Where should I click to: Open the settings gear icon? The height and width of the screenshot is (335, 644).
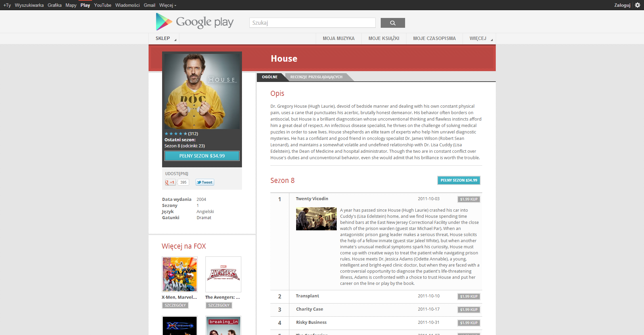tap(638, 5)
